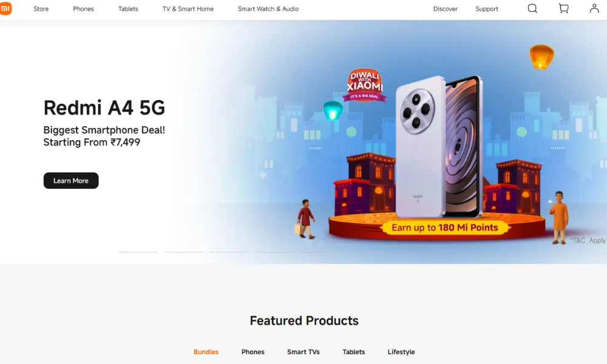Click the Diwali with Xiaomi badge

[364, 85]
